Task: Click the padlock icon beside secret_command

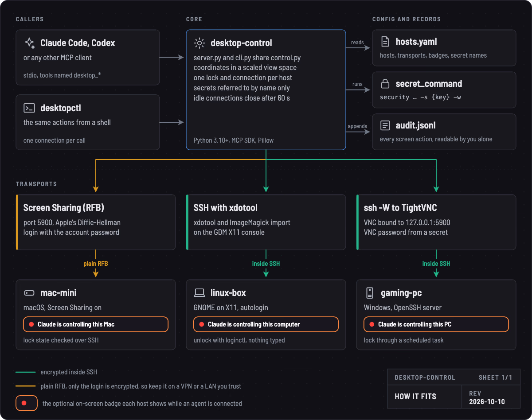Action: click(x=385, y=84)
